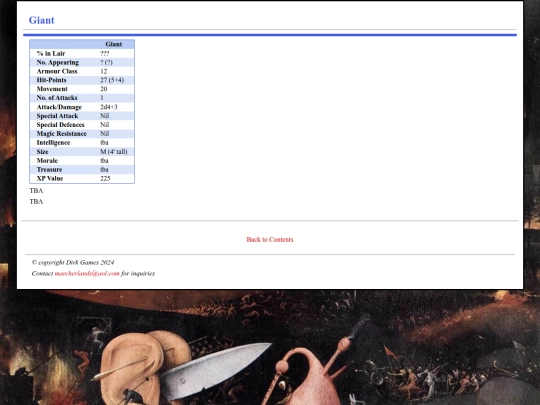
Task: Open the Back to Contents link
Action: [270, 239]
